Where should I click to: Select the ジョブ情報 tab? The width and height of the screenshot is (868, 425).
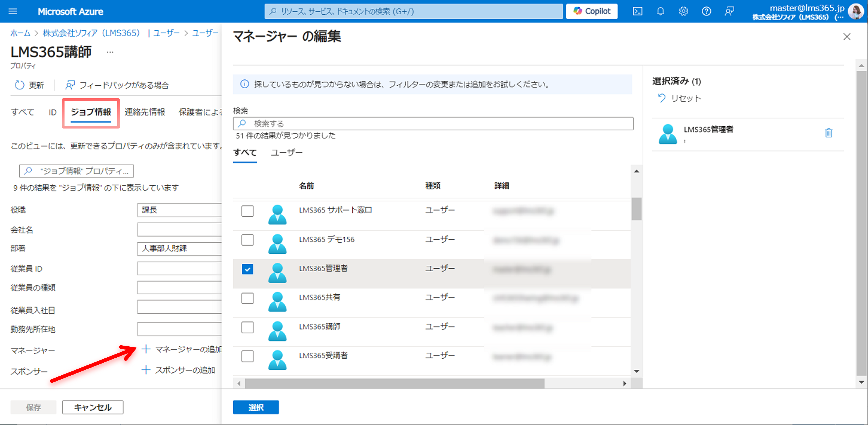pyautogui.click(x=91, y=112)
